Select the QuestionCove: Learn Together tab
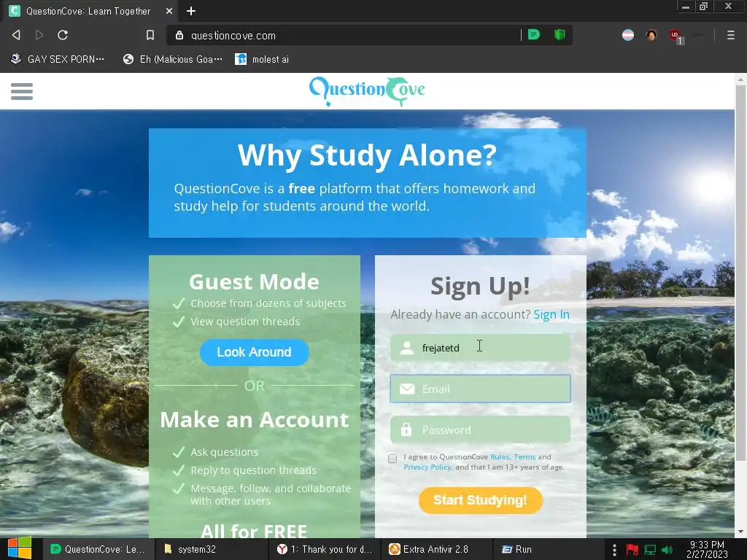The width and height of the screenshot is (747, 560). point(88,11)
